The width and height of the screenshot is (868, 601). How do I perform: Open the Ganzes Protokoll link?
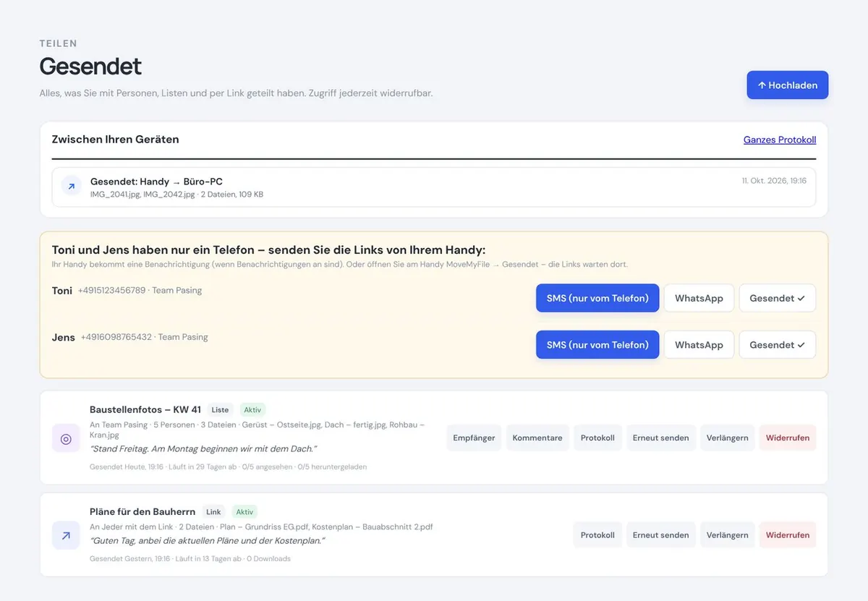(x=780, y=140)
